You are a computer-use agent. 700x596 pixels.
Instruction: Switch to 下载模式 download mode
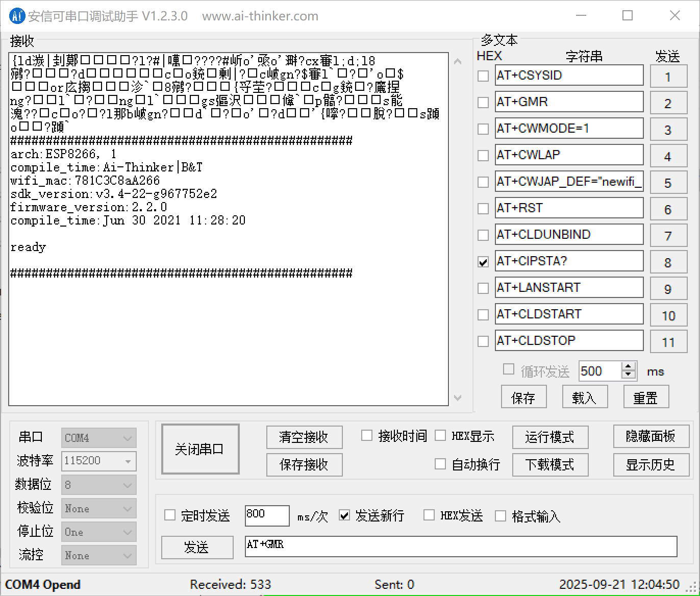(x=550, y=465)
